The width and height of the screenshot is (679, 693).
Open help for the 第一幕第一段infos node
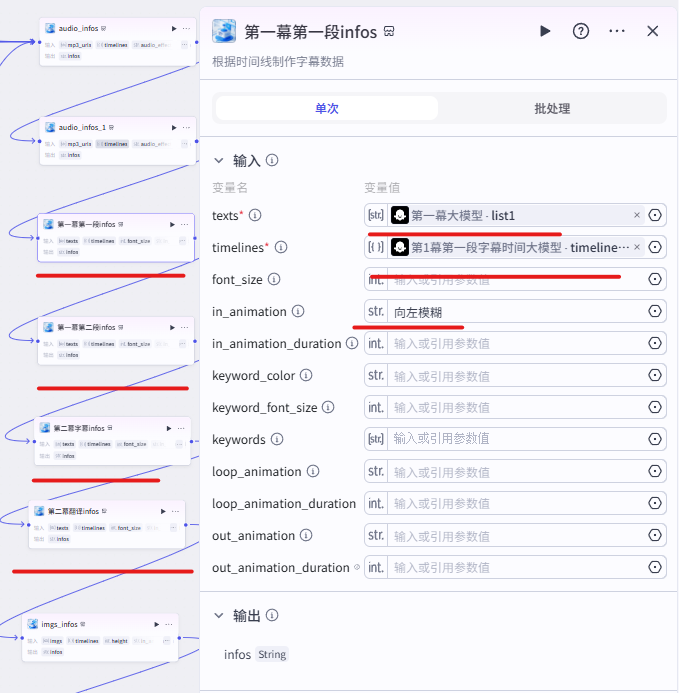pyautogui.click(x=581, y=31)
